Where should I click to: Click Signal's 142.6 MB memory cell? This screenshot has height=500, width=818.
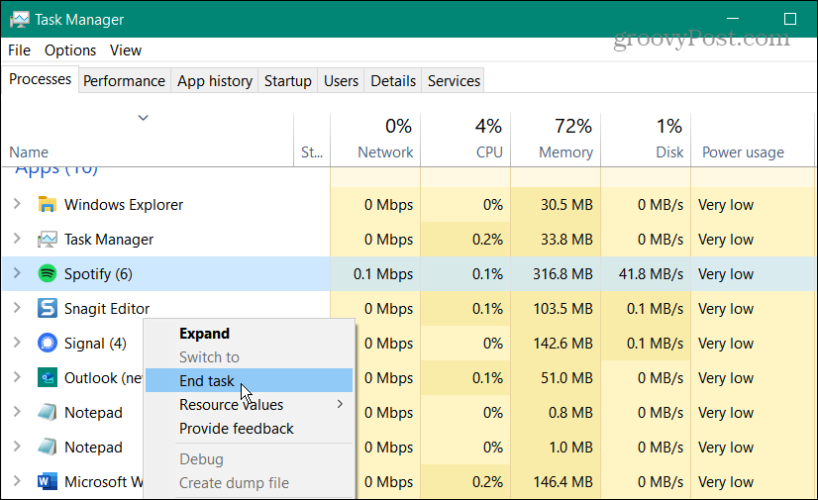click(556, 343)
